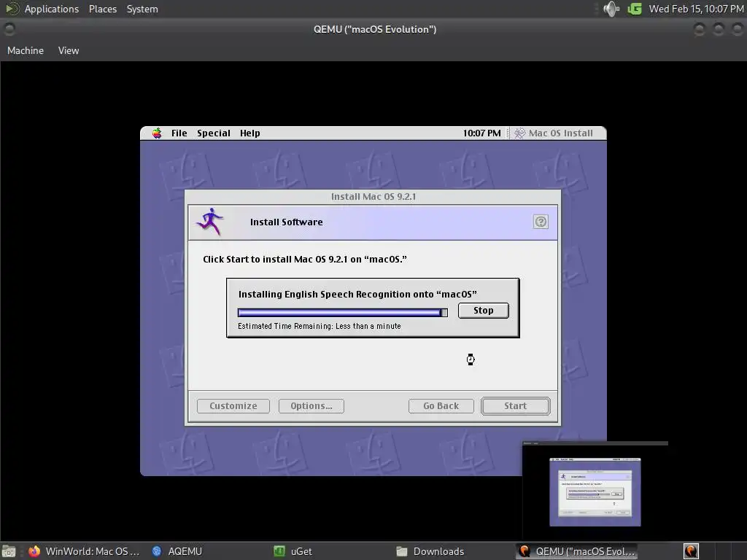Open the Places menu
Screen dimensions: 747x560
point(102,9)
